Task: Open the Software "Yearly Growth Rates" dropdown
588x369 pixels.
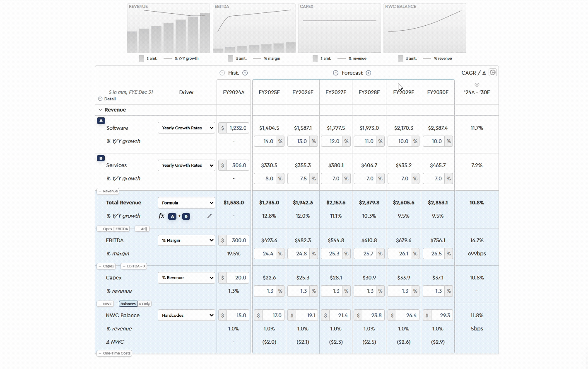Action: 186,128
